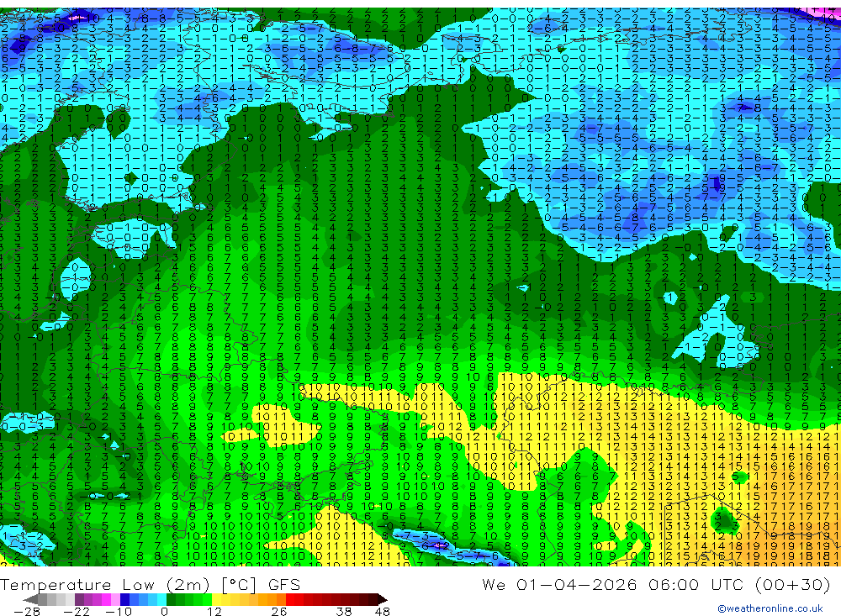The height and width of the screenshot is (616, 841).
Task: Click the dark navy blue legend swatch
Action: point(124,600)
